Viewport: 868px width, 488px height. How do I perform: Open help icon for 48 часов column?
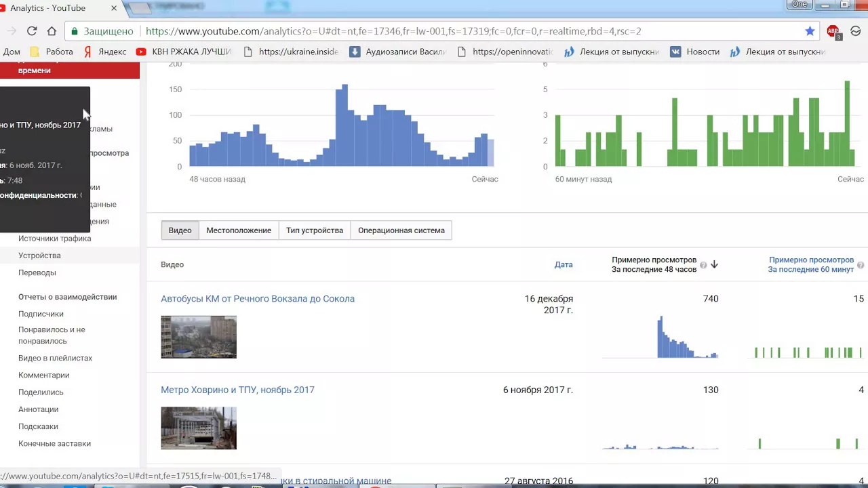coord(703,265)
